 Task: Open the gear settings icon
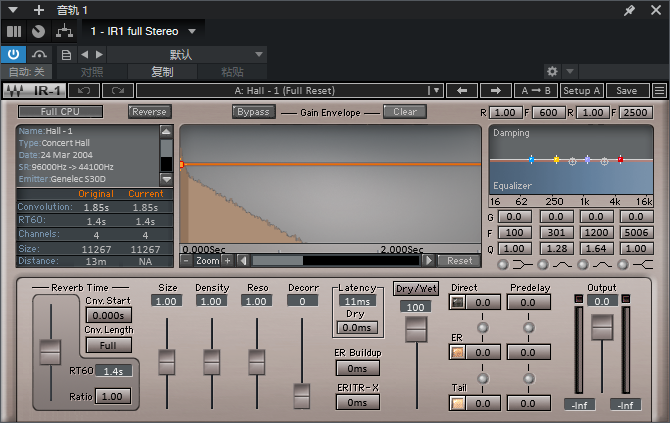click(x=552, y=71)
